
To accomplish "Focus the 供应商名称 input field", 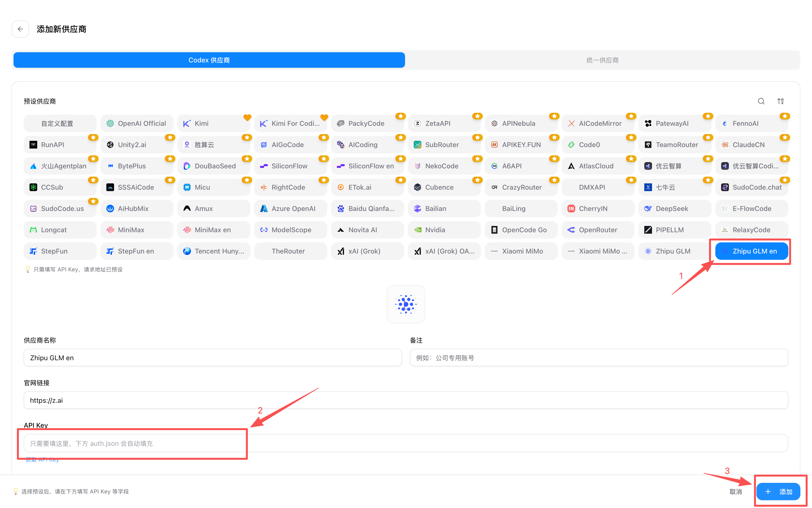I will click(x=213, y=358).
